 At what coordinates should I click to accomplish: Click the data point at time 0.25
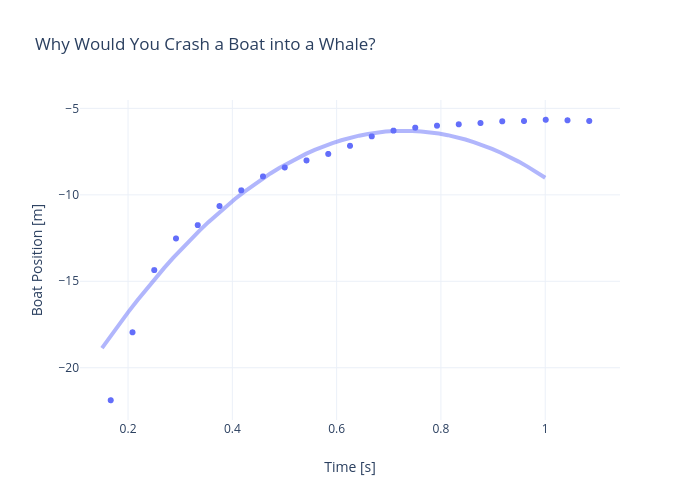click(154, 270)
